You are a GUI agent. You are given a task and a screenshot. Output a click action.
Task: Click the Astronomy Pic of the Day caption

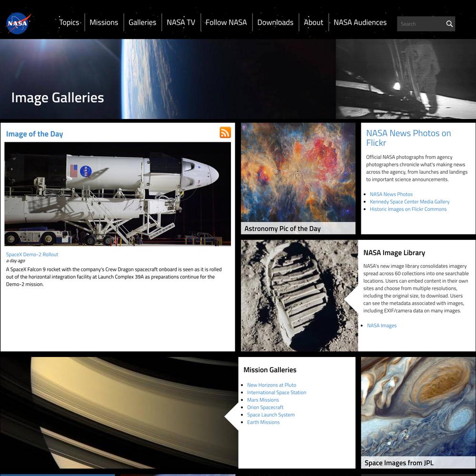click(283, 228)
